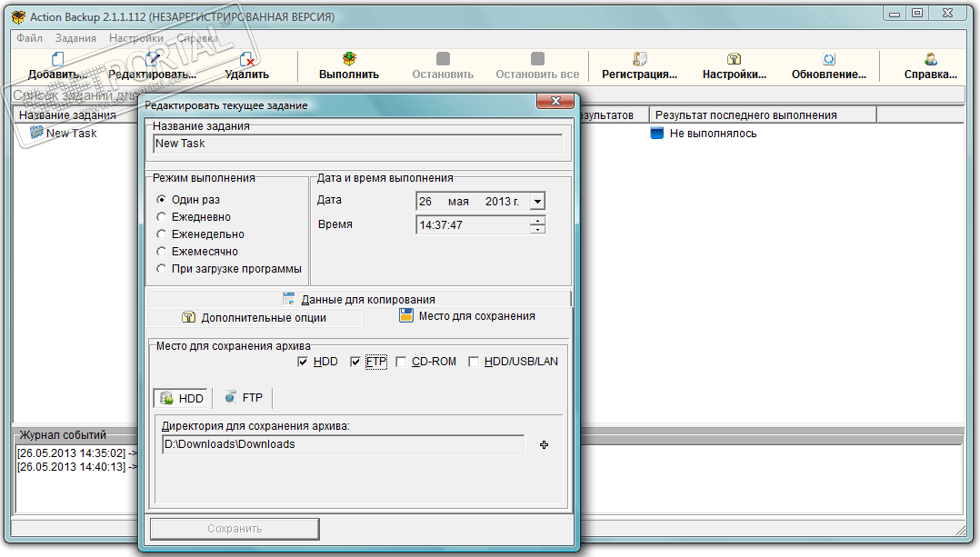Click the Редактировать toolbar icon
Image resolution: width=980 pixels, height=557 pixels.
coord(153,59)
